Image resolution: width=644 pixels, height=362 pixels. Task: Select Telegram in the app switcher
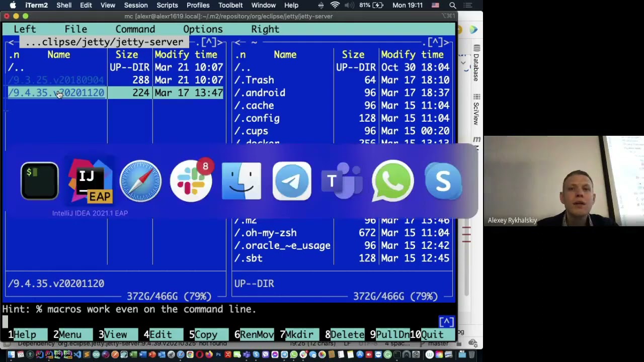tap(292, 181)
